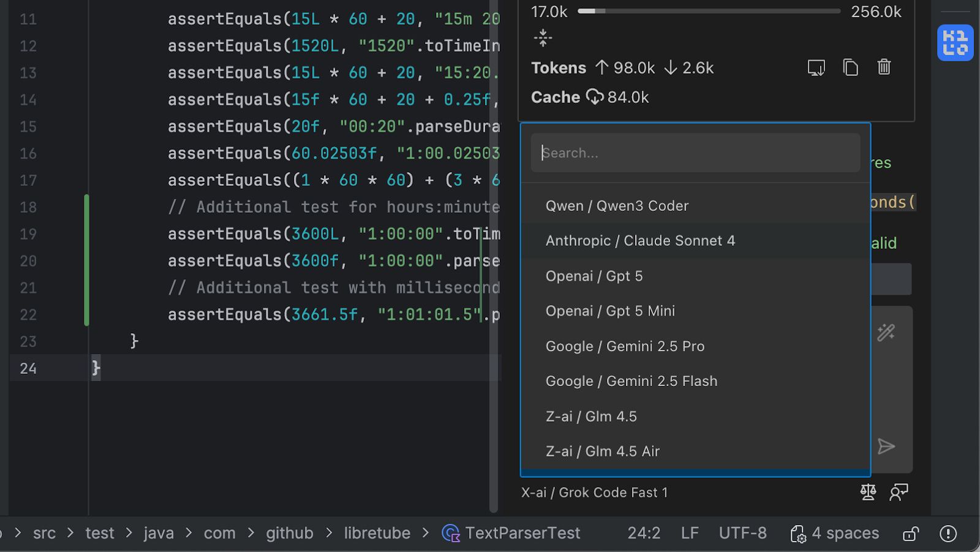Condense context using the compress arrows icon
This screenshot has height=552, width=980.
543,38
